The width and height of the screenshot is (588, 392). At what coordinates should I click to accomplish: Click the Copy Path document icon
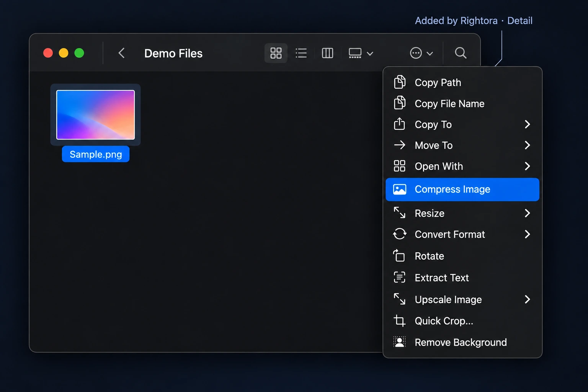400,82
